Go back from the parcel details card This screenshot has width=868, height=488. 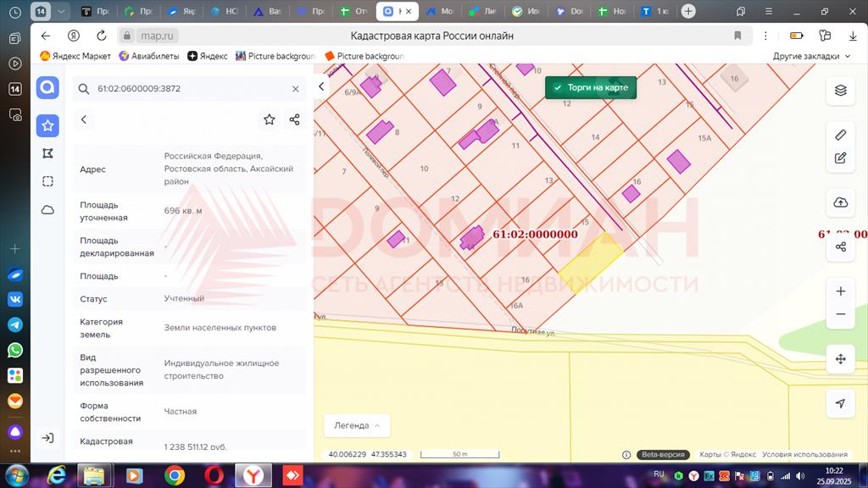coord(84,119)
